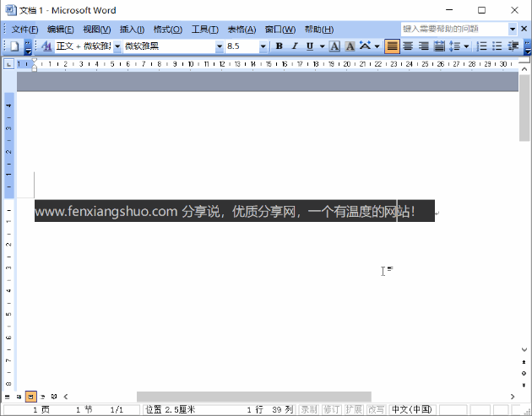Click the selected text www.fenxiangshuo.com
Viewport: 532px width, 416px height.
click(x=106, y=211)
